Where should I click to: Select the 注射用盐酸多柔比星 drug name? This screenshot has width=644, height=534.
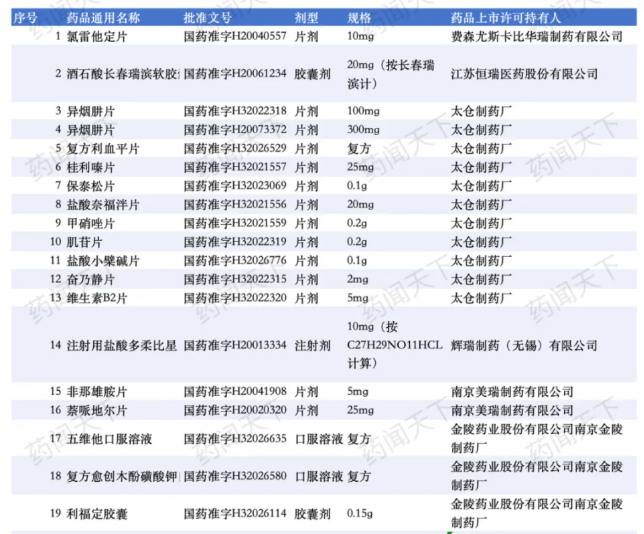121,346
